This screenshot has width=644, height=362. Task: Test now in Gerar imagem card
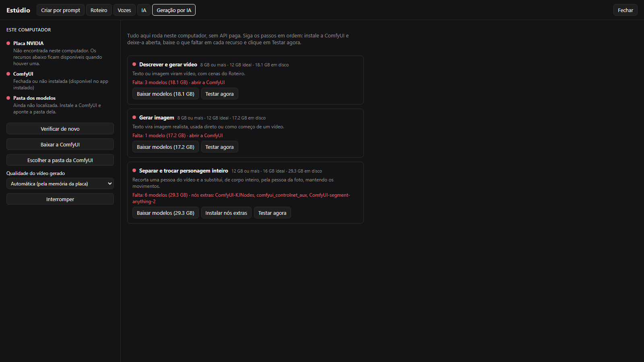(219, 147)
